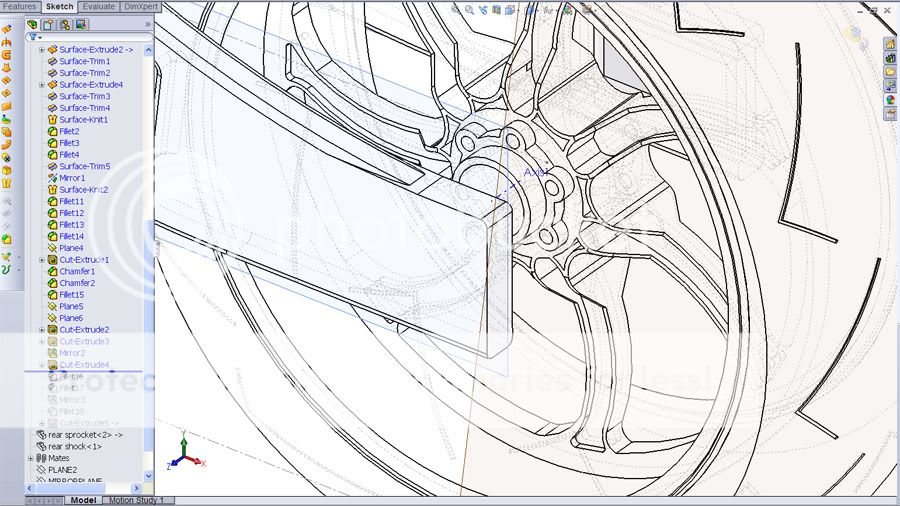900x506 pixels.
Task: Expand the Cut-Extrude3 tree node
Action: tap(41, 341)
